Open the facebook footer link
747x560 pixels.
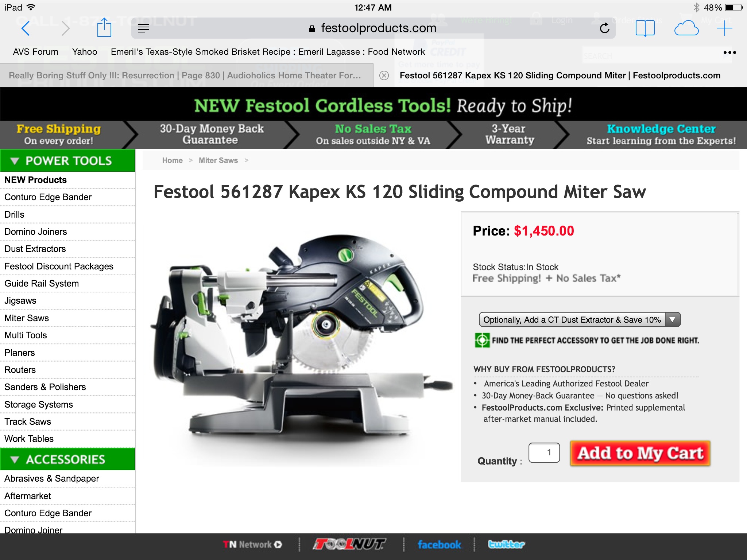coord(439,545)
